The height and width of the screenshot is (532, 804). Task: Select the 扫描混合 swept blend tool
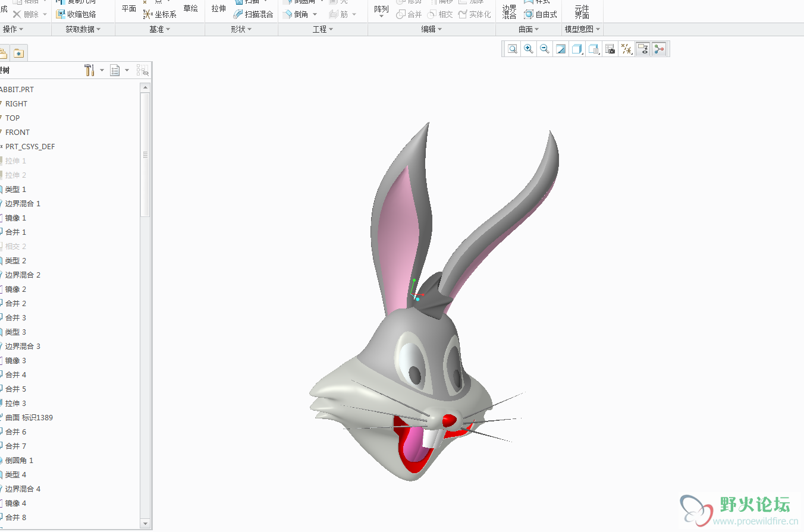tap(253, 14)
